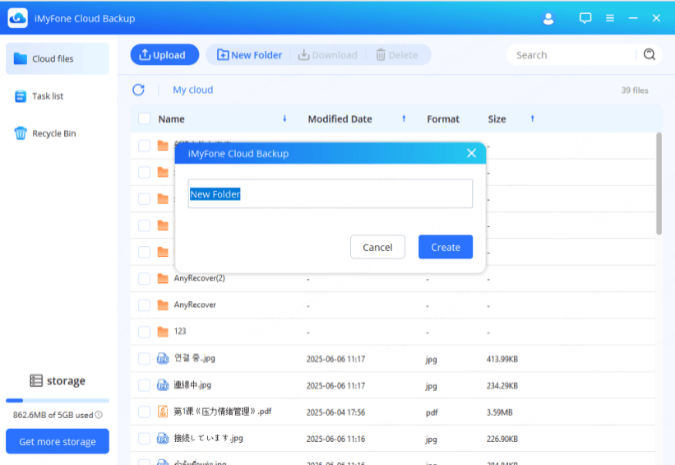The width and height of the screenshot is (675, 465).
Task: Click the 226.90KB size value
Action: (x=502, y=439)
